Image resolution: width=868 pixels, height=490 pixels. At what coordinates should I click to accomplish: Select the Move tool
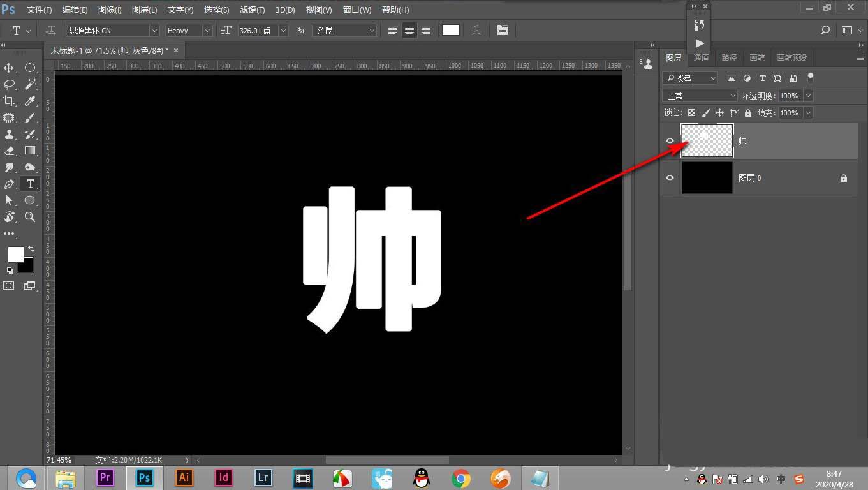(9, 68)
